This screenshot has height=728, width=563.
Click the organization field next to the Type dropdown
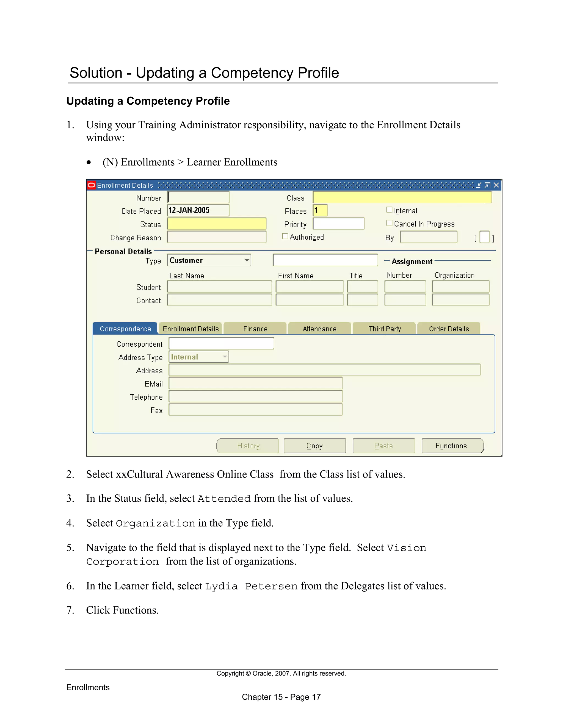tap(325, 260)
